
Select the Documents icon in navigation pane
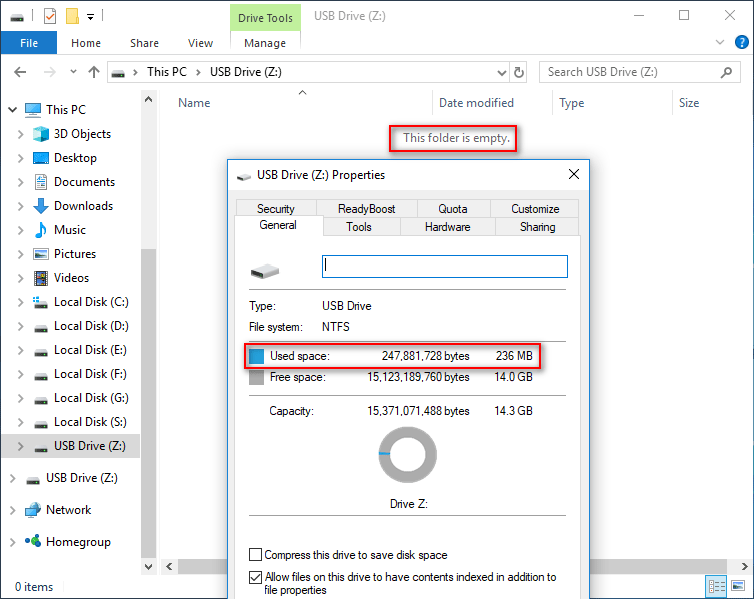coord(41,182)
